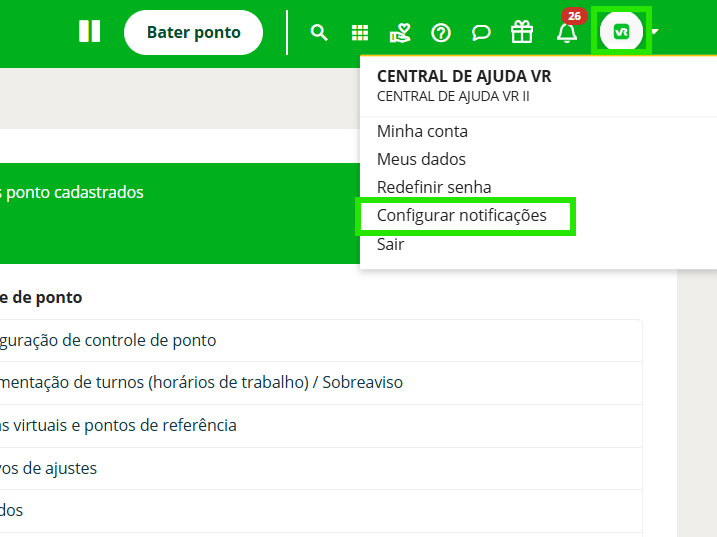Collapse user menu with caret arrow
The image size is (717, 537).
point(655,32)
